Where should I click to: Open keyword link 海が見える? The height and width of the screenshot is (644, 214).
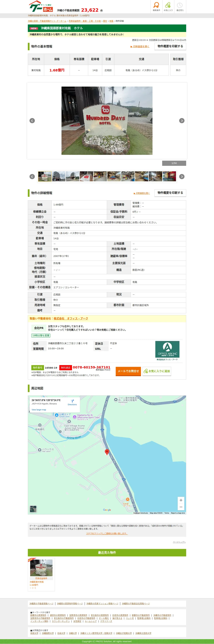[x=117, y=618]
